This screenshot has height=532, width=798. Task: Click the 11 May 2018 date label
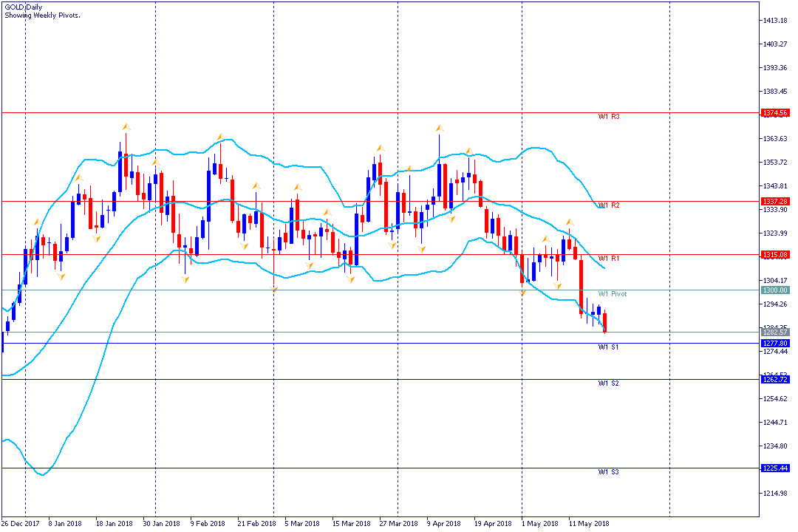pyautogui.click(x=589, y=523)
